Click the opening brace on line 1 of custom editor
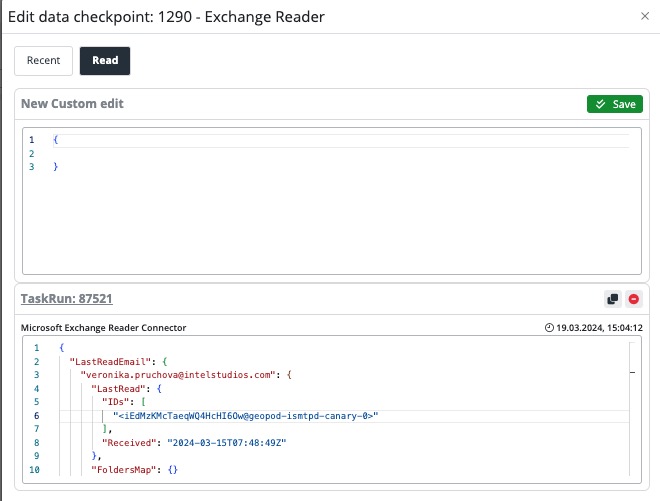 [x=56, y=140]
